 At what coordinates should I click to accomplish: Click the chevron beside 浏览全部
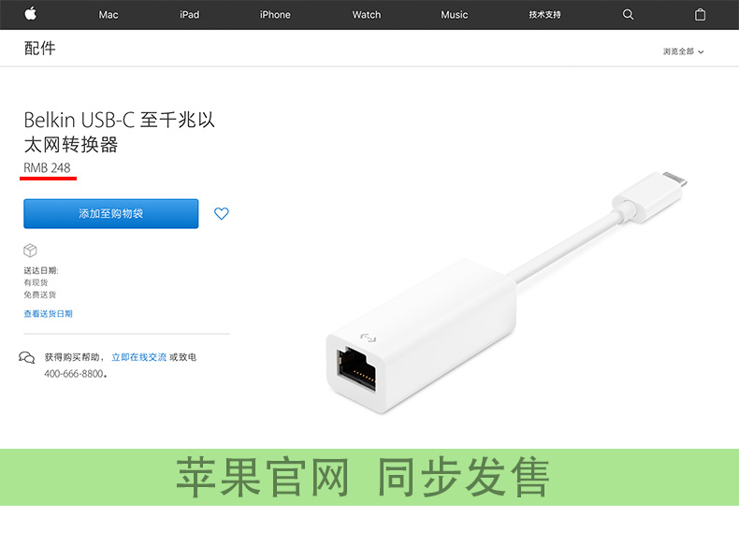coord(701,51)
